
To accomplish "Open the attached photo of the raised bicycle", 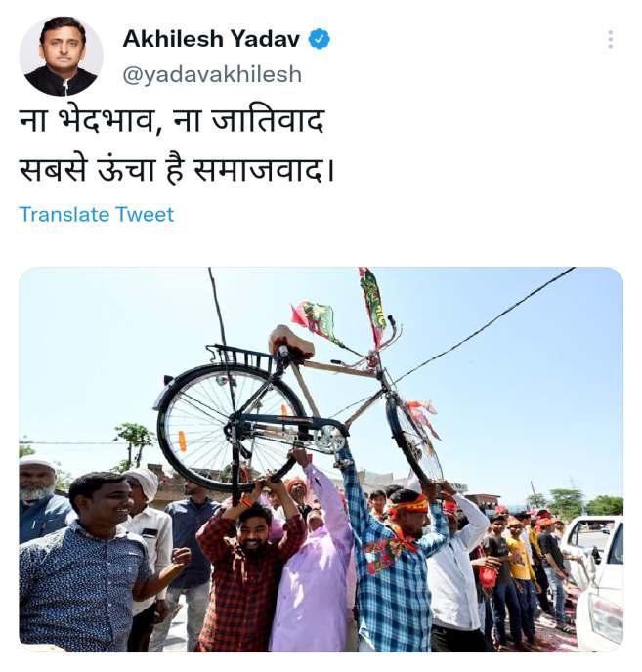I will (321, 459).
